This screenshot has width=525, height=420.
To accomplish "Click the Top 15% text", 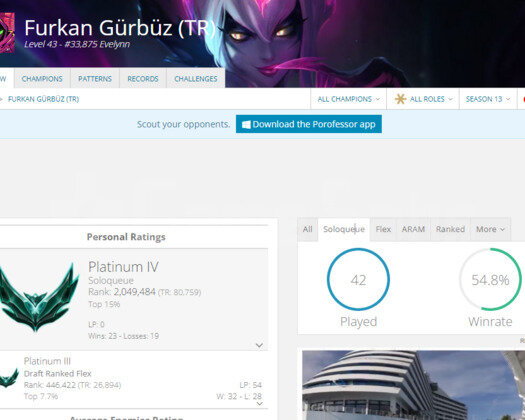I will click(104, 304).
